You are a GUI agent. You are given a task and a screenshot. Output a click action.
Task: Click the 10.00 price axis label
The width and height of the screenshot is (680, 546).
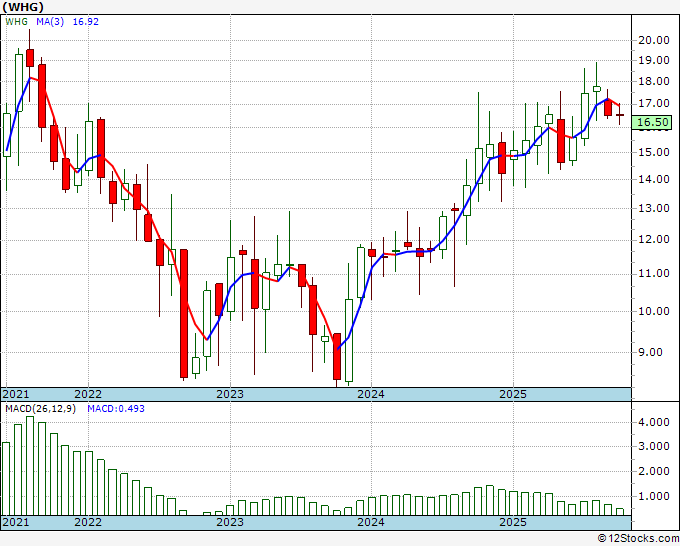coord(654,311)
